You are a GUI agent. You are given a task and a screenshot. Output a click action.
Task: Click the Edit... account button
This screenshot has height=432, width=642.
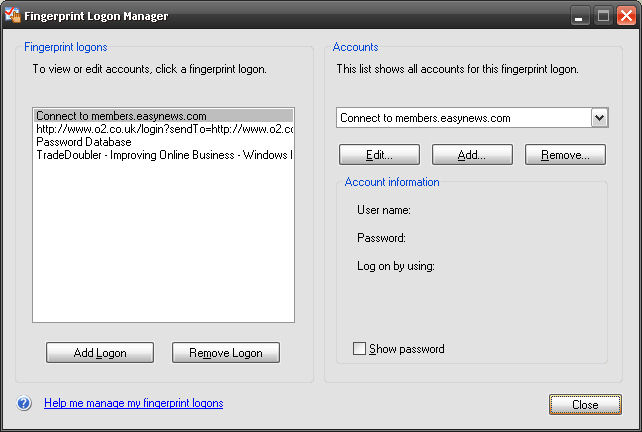click(379, 155)
